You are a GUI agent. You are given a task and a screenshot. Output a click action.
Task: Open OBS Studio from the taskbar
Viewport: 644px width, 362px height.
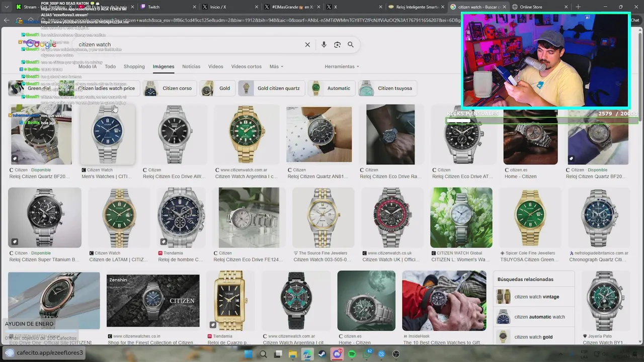click(396, 354)
